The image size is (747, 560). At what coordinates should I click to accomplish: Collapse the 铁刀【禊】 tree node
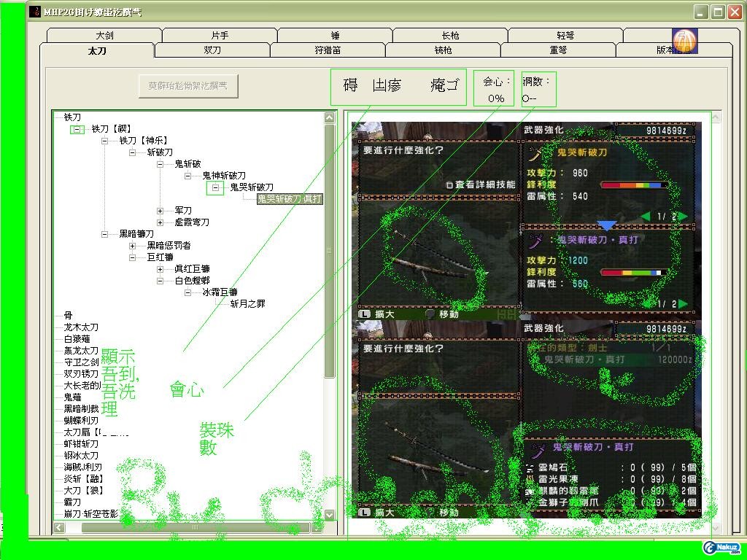tap(77, 129)
